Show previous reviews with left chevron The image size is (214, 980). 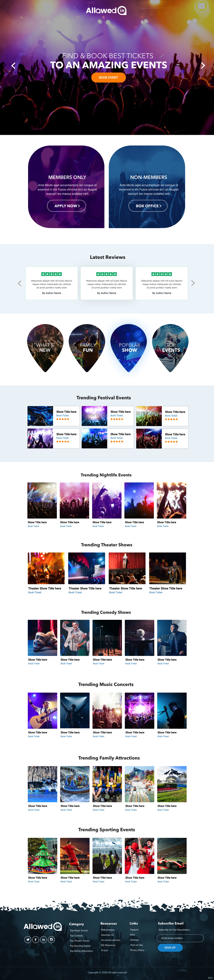(x=19, y=283)
